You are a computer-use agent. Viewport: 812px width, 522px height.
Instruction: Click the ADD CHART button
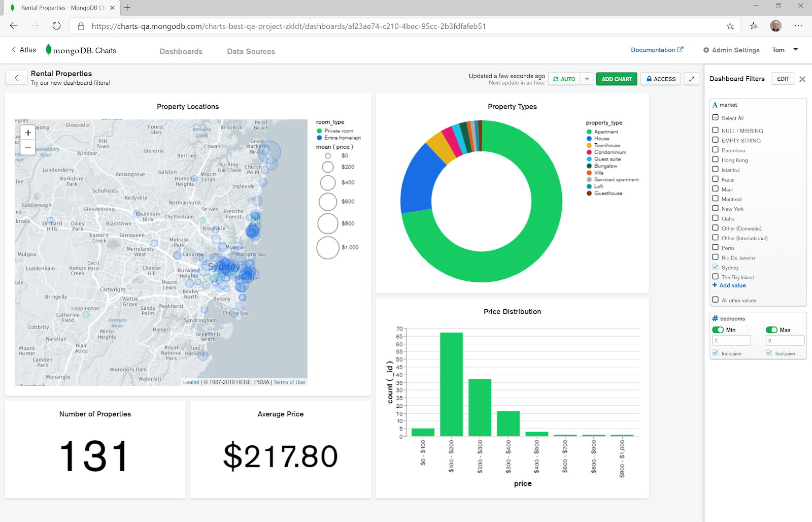[x=617, y=79]
